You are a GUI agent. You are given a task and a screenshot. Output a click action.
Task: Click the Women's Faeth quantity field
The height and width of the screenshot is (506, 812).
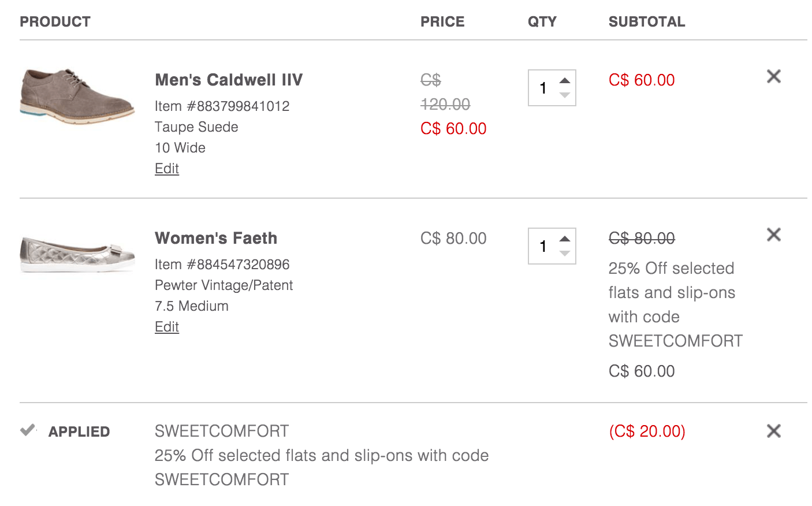click(552, 246)
